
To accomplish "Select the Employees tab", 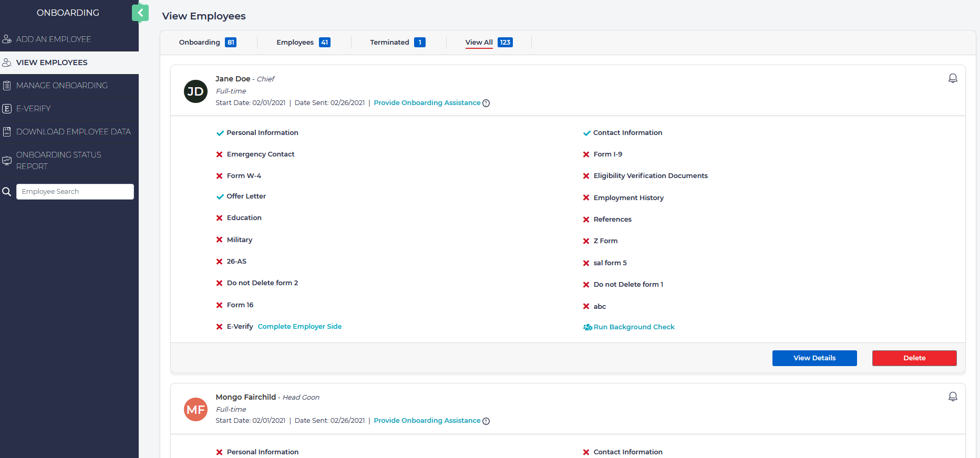I will coord(303,43).
